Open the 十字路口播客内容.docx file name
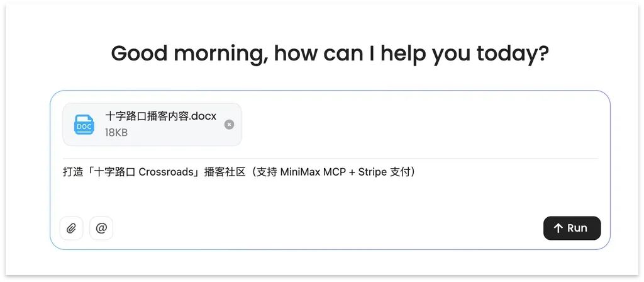644x282 pixels. pos(160,116)
